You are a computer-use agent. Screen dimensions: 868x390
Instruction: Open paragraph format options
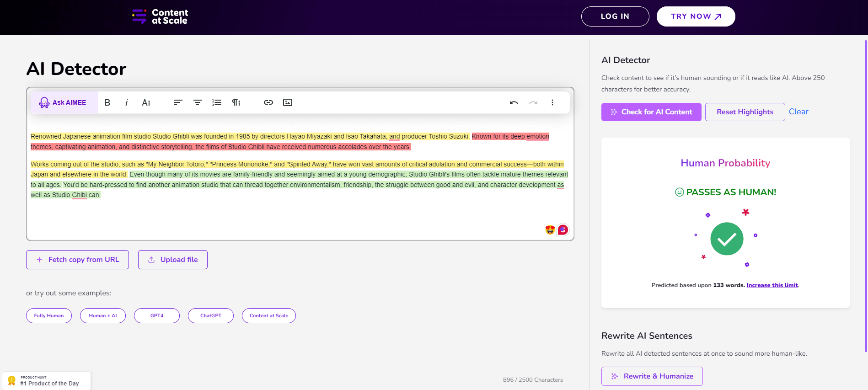(x=236, y=102)
